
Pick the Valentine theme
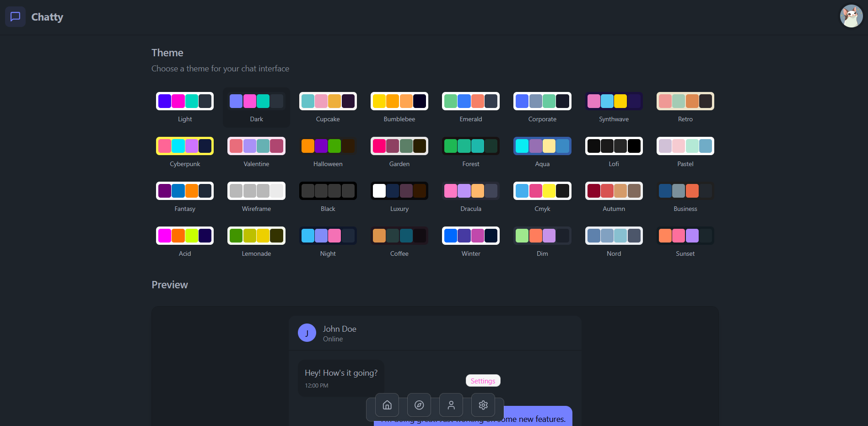click(x=256, y=152)
